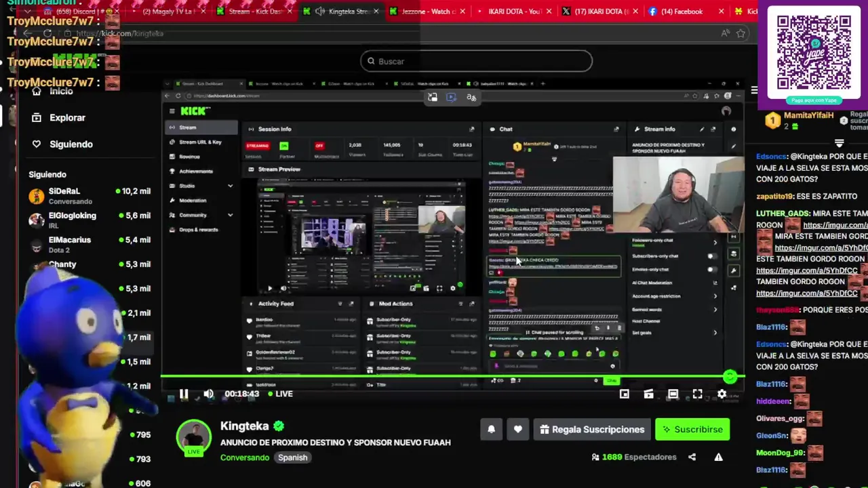Click Regala Suscripciones button
Image resolution: width=868 pixels, height=488 pixels.
(592, 429)
